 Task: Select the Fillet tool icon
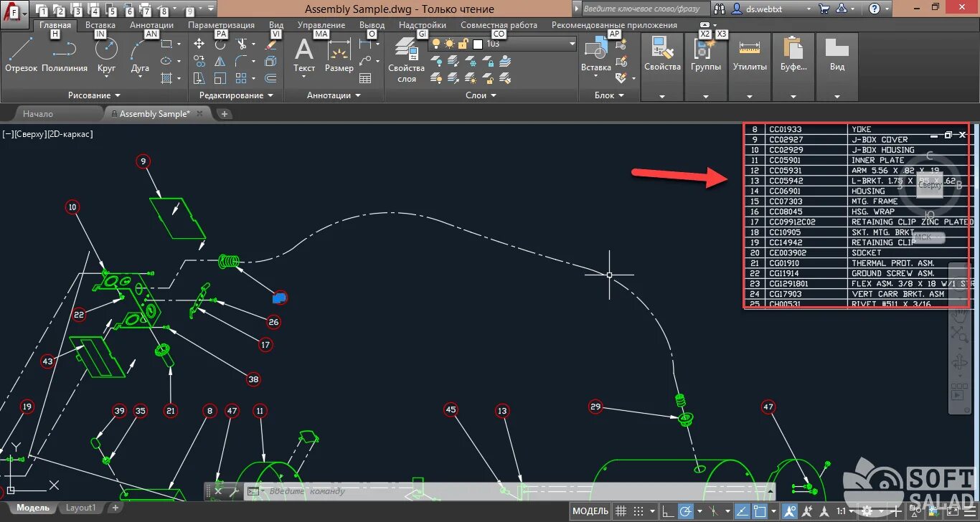[242, 61]
